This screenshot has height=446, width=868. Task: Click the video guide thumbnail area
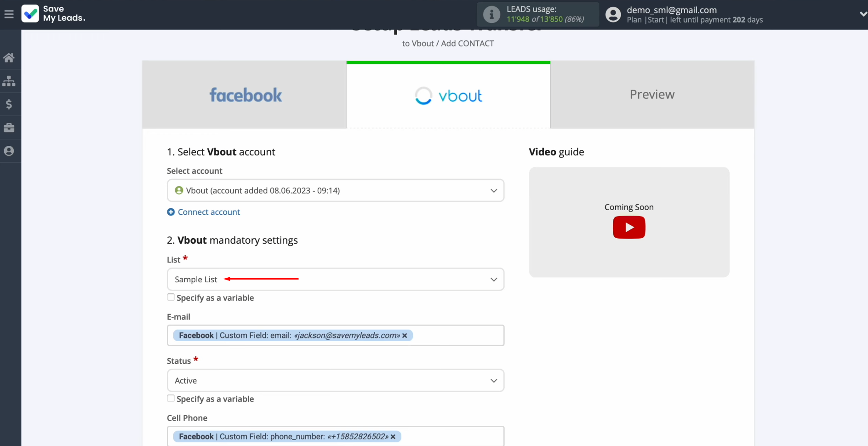click(629, 222)
